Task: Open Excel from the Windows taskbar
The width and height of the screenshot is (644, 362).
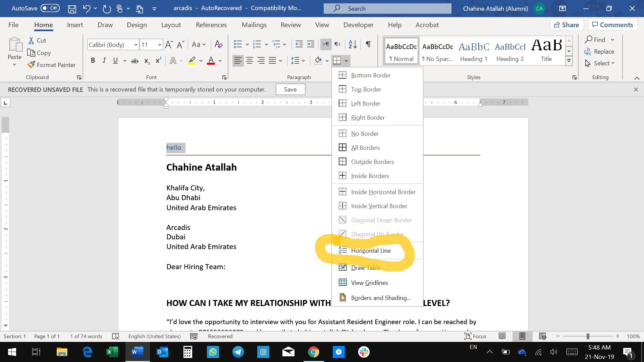Action: pyautogui.click(x=112, y=352)
